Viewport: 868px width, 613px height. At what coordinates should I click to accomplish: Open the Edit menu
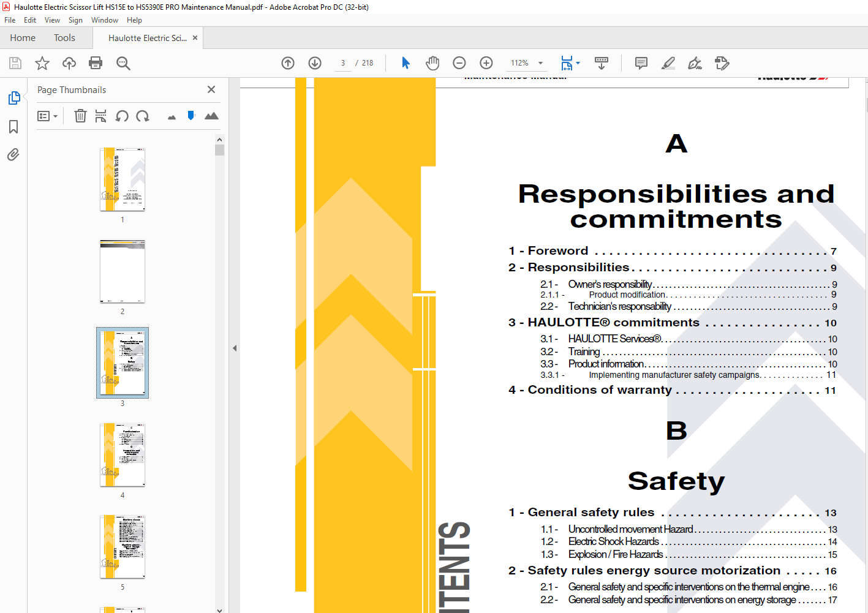click(30, 20)
